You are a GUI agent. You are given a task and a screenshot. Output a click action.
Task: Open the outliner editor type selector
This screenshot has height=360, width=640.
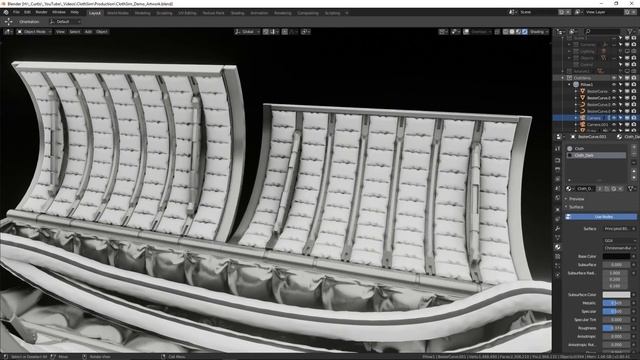pyautogui.click(x=561, y=31)
